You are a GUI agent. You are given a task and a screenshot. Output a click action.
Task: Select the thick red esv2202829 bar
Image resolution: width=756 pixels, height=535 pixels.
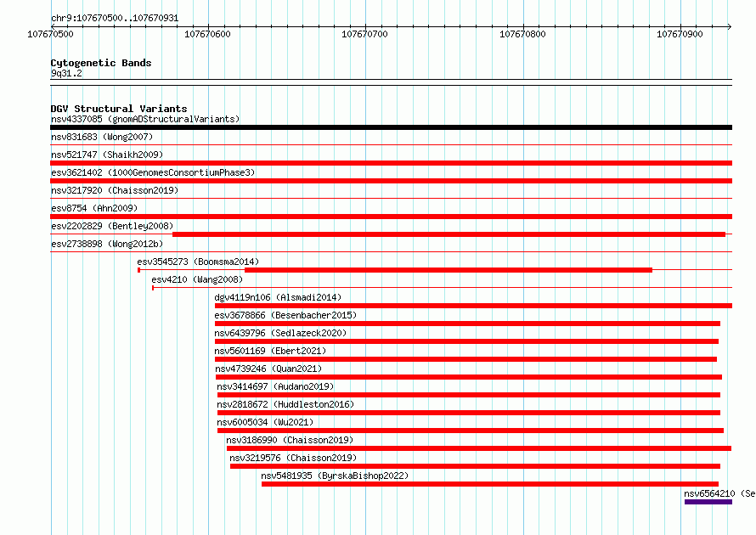pyautogui.click(x=449, y=234)
